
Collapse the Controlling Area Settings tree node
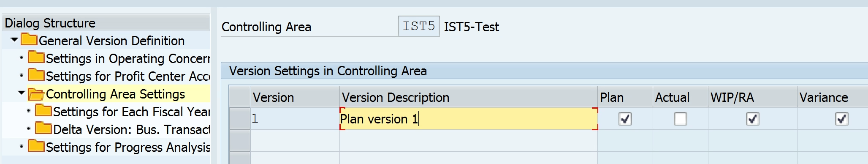coord(22,93)
